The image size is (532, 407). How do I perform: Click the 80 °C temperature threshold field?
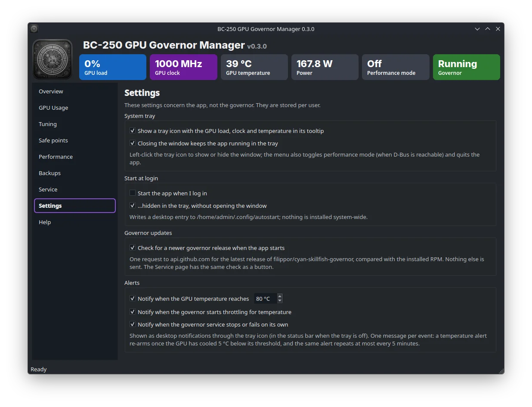click(266, 299)
